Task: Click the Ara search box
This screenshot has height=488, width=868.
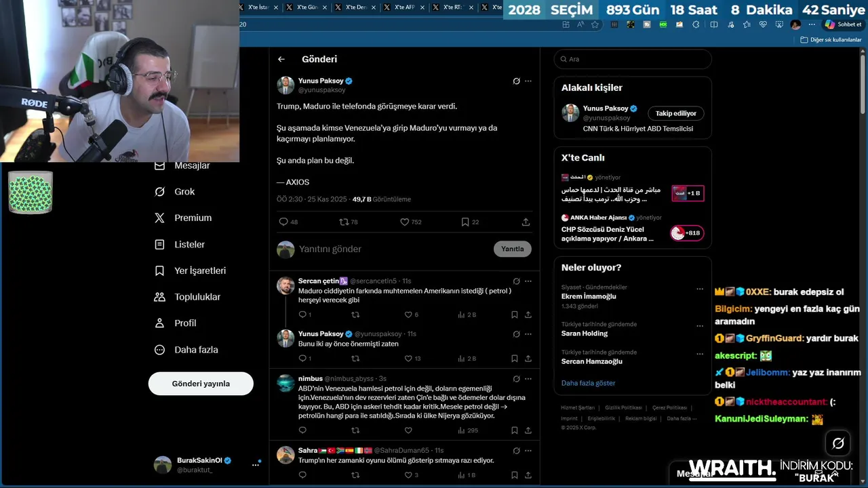Action: pyautogui.click(x=633, y=59)
